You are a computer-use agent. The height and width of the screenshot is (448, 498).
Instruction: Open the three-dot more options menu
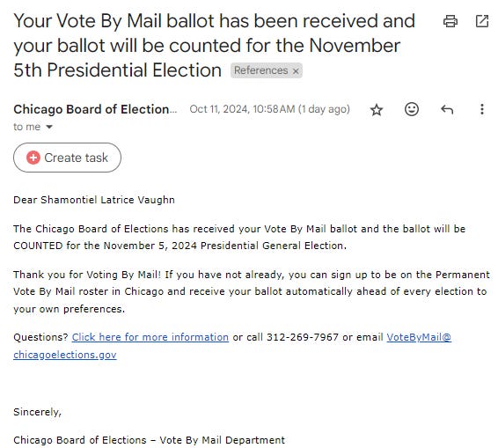pos(482,109)
